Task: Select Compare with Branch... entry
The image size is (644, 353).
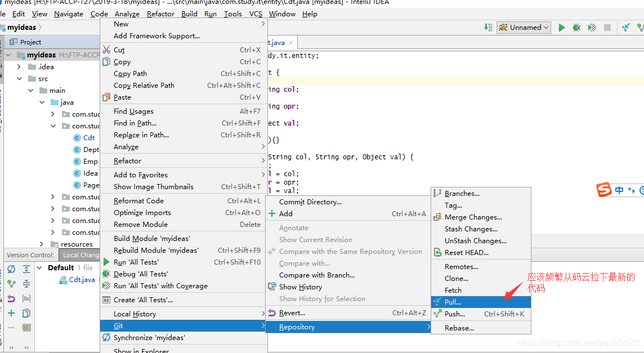Action: [x=348, y=275]
